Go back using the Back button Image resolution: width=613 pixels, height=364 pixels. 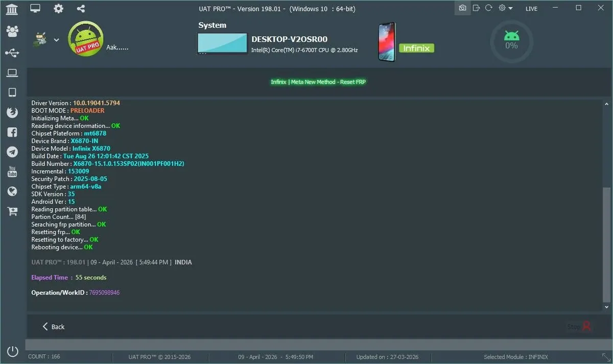[x=54, y=327]
